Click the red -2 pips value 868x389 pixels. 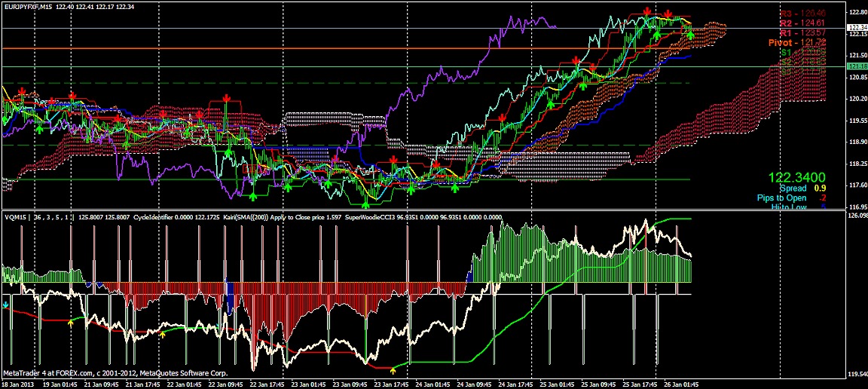(x=823, y=198)
